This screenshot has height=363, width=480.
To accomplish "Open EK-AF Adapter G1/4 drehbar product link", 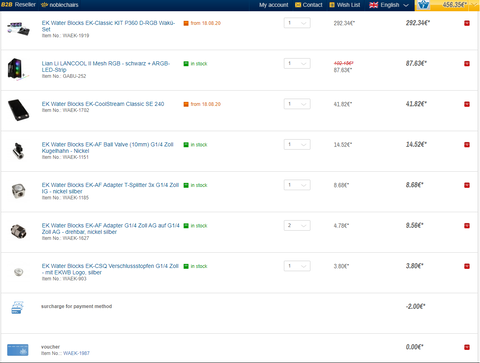I will (x=110, y=229).
